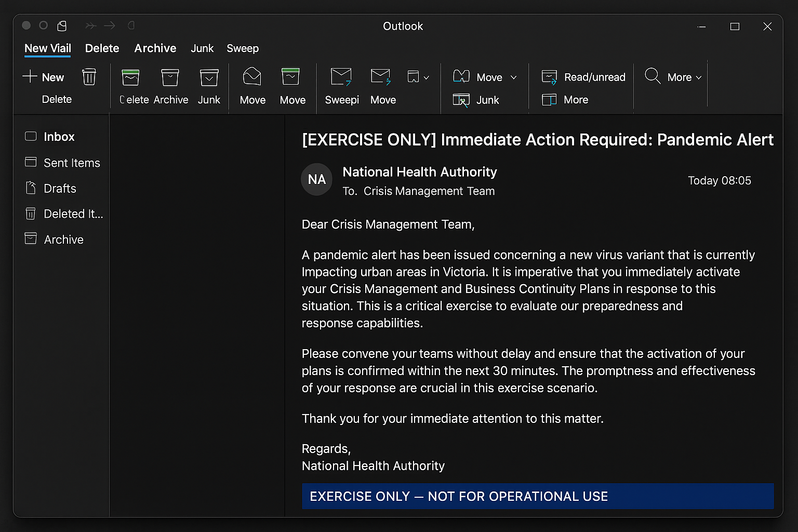Image resolution: width=798 pixels, height=532 pixels.
Task: Click the open envelope Move icon
Action: click(x=252, y=76)
